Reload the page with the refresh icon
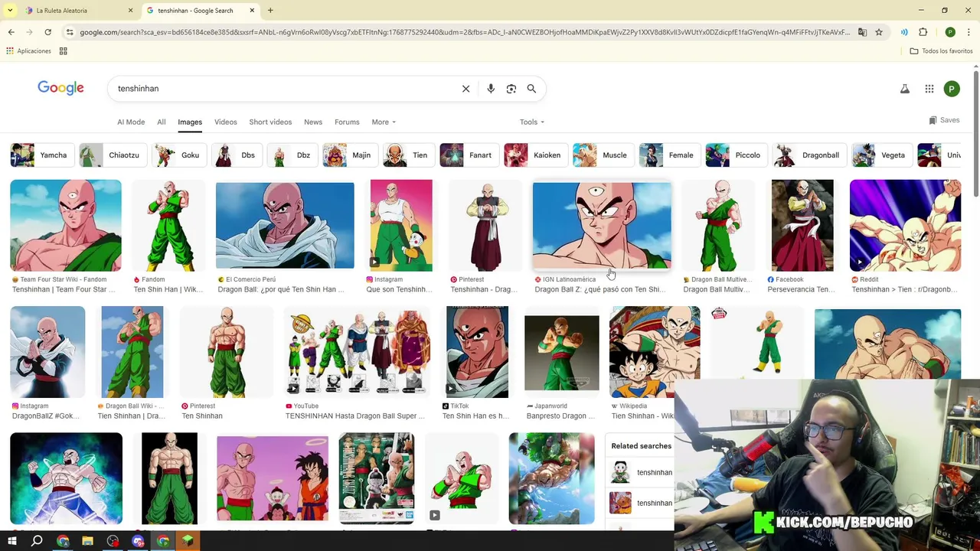This screenshot has height=551, width=980. [47, 32]
